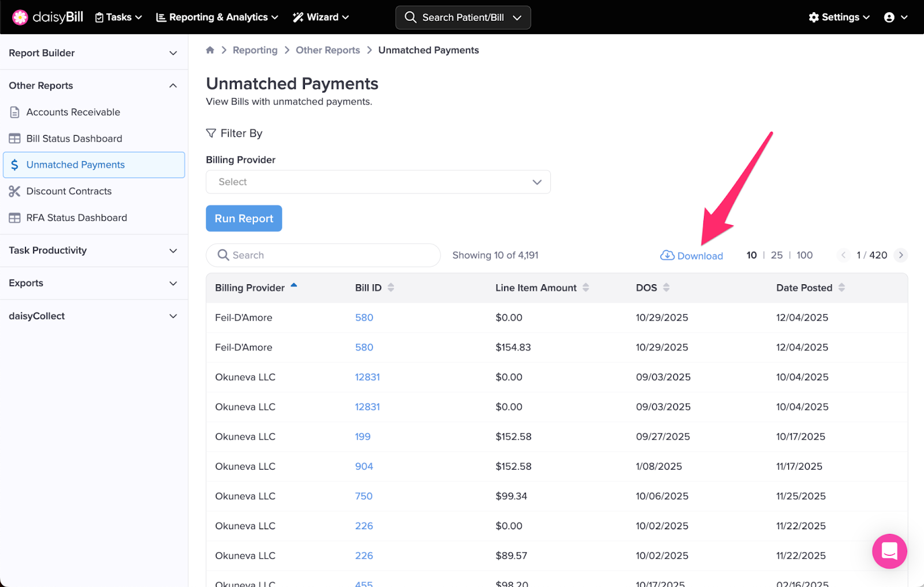The image size is (924, 587).
Task: Click the daisyBill flower logo
Action: 20,17
